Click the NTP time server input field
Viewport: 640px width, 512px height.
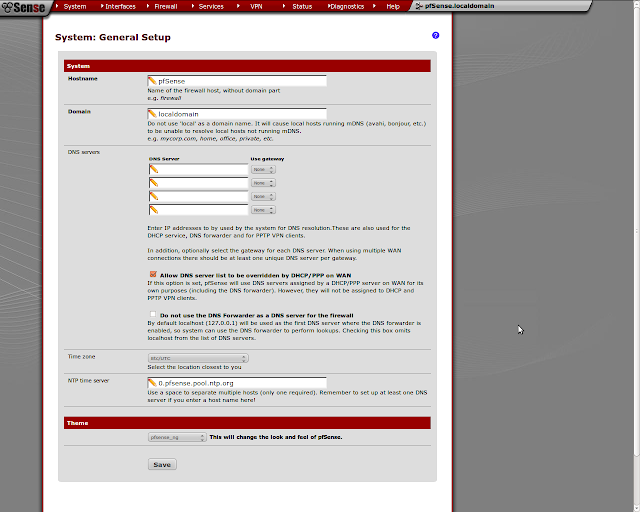[x=237, y=383]
